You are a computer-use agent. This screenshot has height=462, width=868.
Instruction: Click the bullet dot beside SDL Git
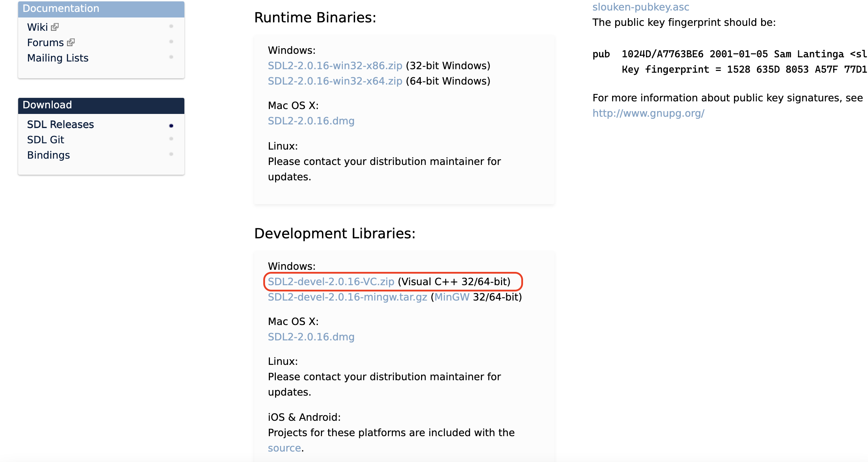tap(171, 139)
